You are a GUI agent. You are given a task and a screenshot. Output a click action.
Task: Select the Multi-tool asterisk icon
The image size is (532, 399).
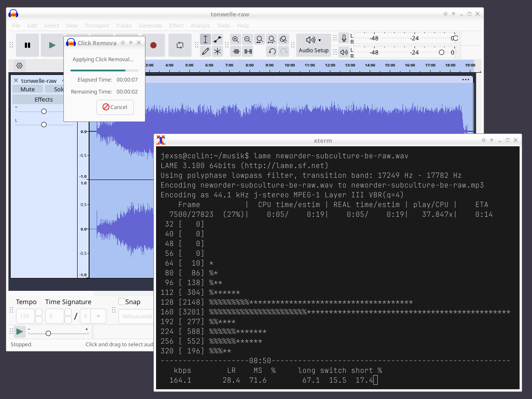click(x=217, y=51)
